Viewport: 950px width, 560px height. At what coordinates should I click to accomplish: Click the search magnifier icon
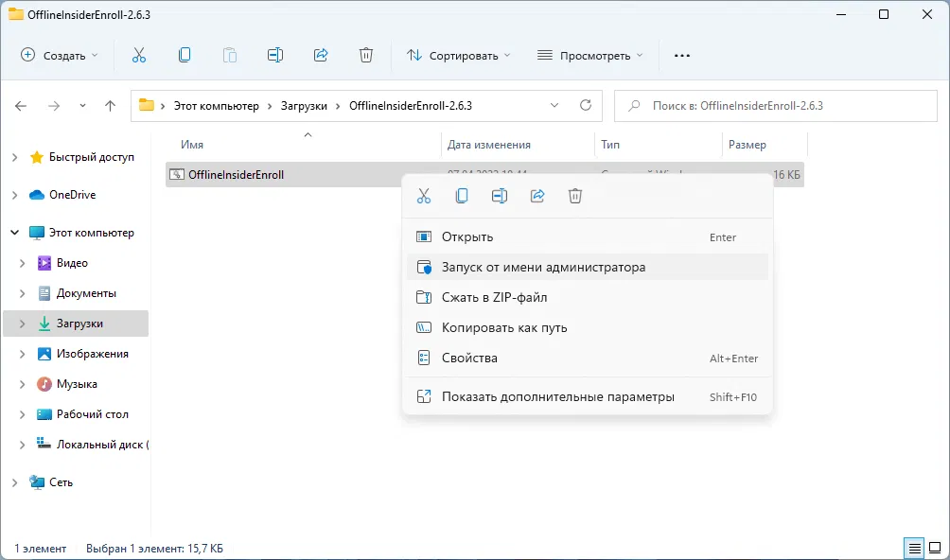pyautogui.click(x=634, y=106)
